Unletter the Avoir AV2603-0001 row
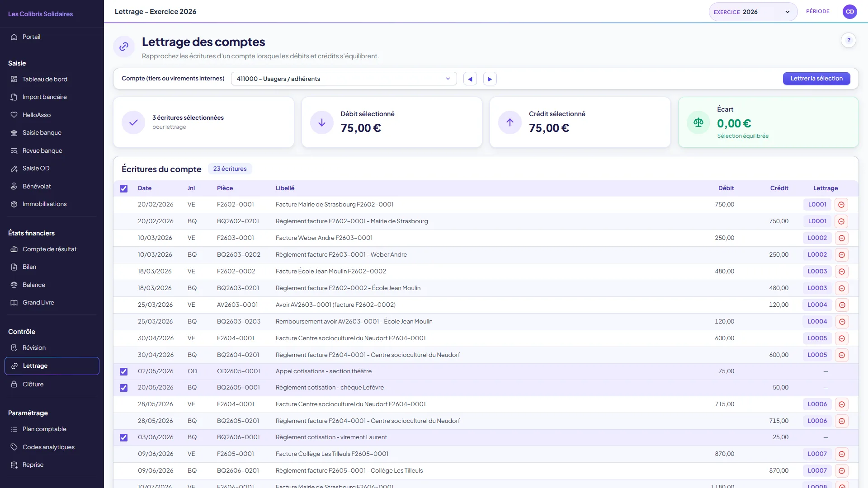 click(x=841, y=305)
